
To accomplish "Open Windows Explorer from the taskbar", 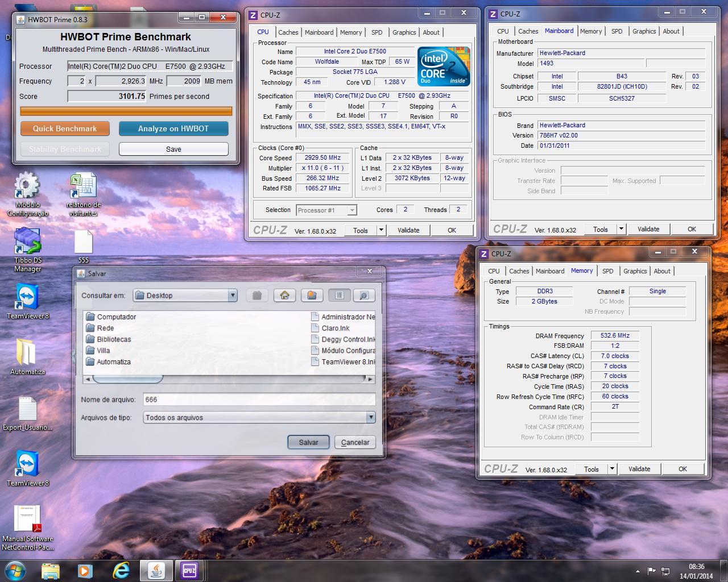I will tap(51, 570).
